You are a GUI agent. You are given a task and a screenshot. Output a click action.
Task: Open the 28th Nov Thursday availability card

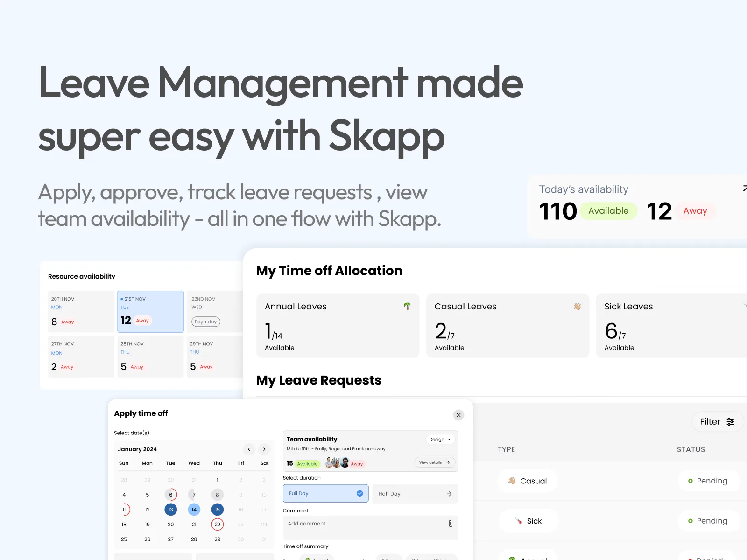coord(150,357)
